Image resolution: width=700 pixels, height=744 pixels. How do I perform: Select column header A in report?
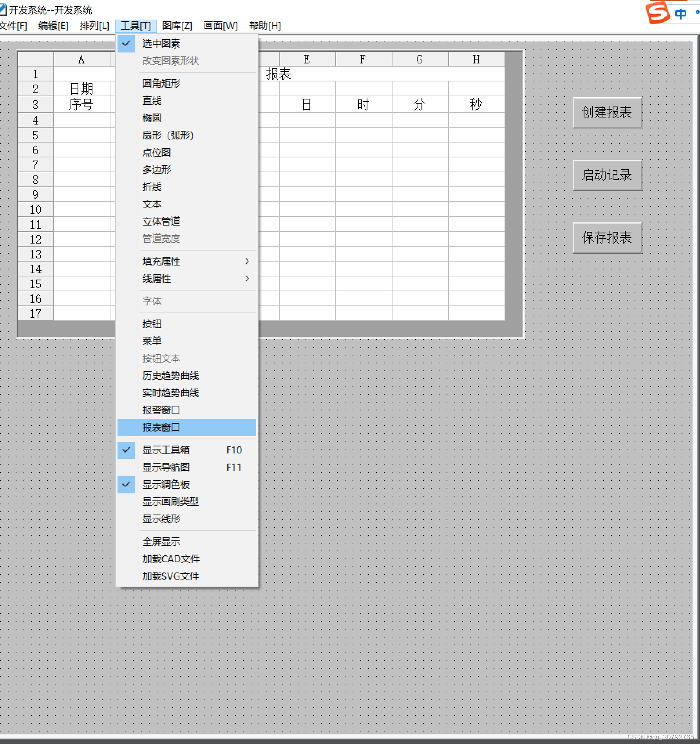point(82,59)
